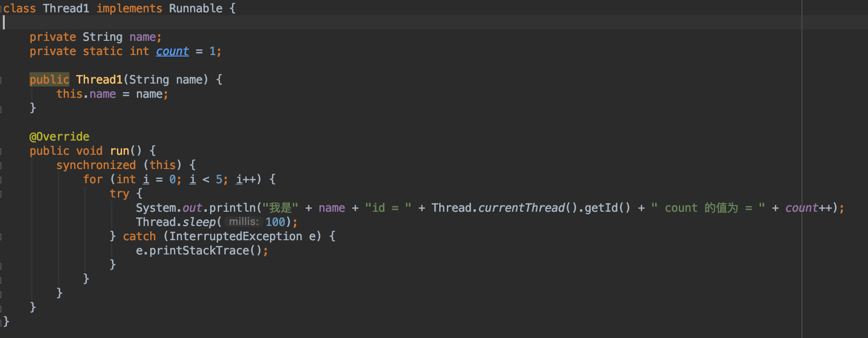This screenshot has height=338, width=868.
Task: Click the Runnable interface name
Action: click(195, 9)
